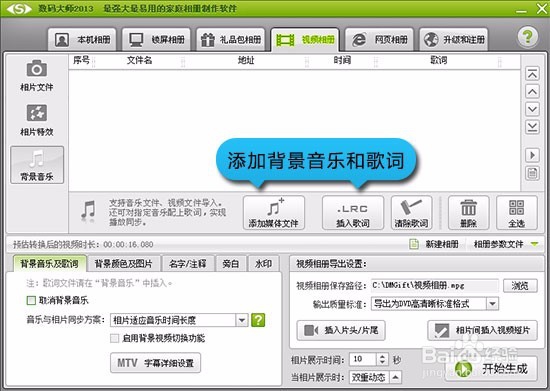Decrease 相片展示时间 with the down stepper

[x=382, y=362]
